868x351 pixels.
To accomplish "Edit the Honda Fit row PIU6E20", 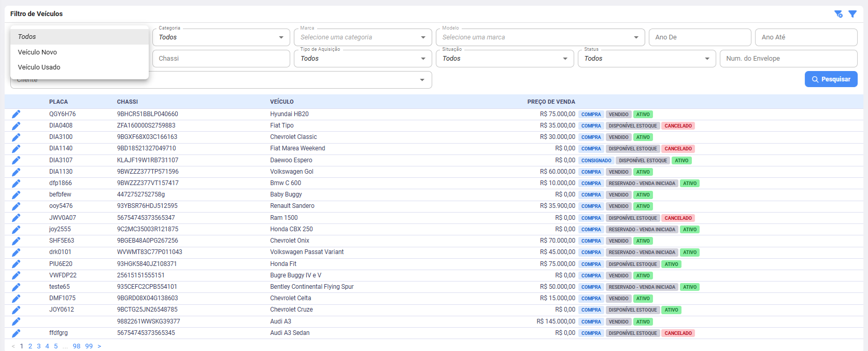I will 16,264.
